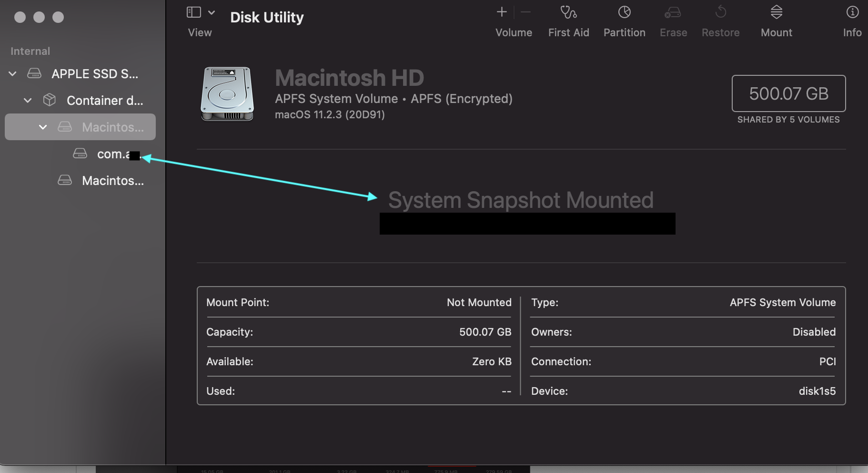Open the Partition pie chart tool
This screenshot has height=473, width=868.
click(624, 12)
